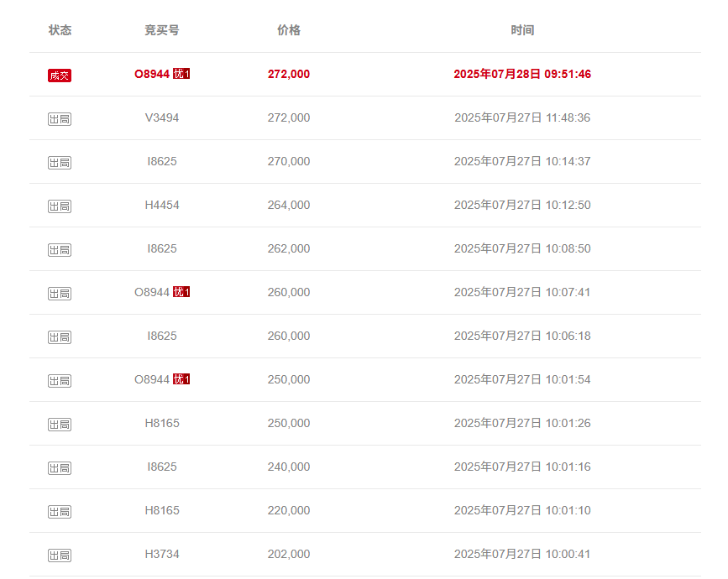
Task: Click bidder number V3494
Action: (x=162, y=117)
